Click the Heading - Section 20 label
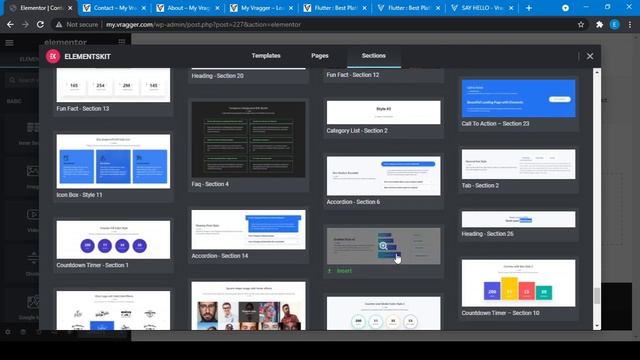 coord(217,76)
